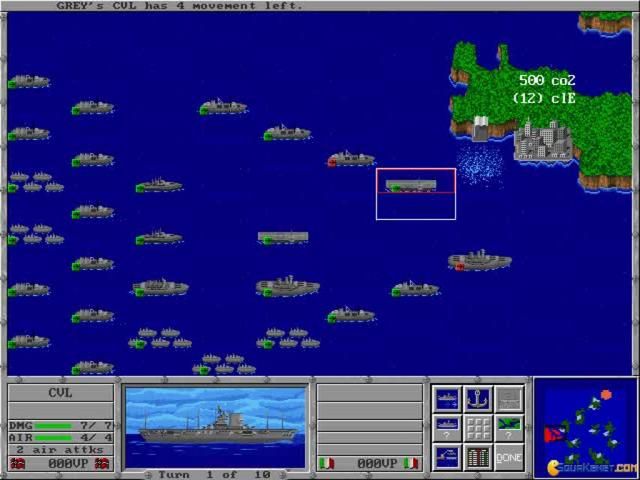
Task: Select the CVL carrier inside red selection box
Action: pos(411,185)
